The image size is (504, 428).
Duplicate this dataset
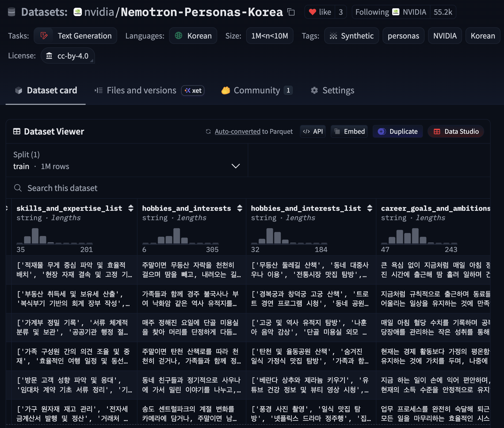point(398,131)
